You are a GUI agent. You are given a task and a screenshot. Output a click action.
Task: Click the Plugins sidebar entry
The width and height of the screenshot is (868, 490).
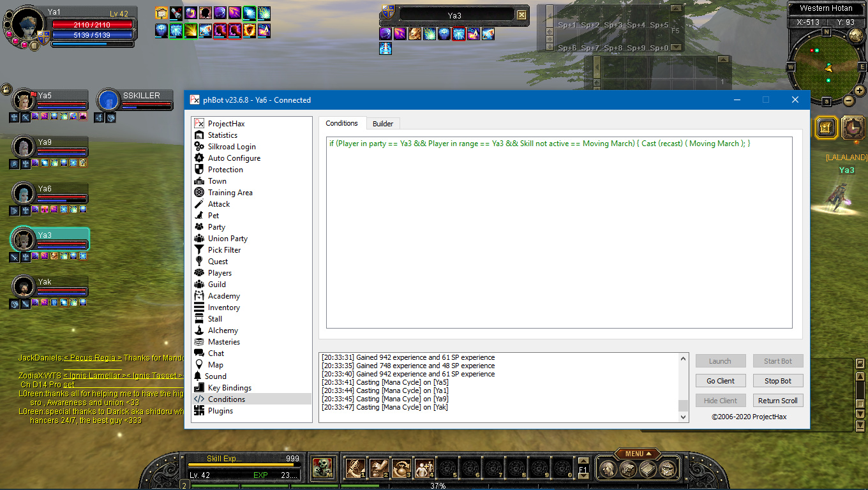tap(220, 411)
